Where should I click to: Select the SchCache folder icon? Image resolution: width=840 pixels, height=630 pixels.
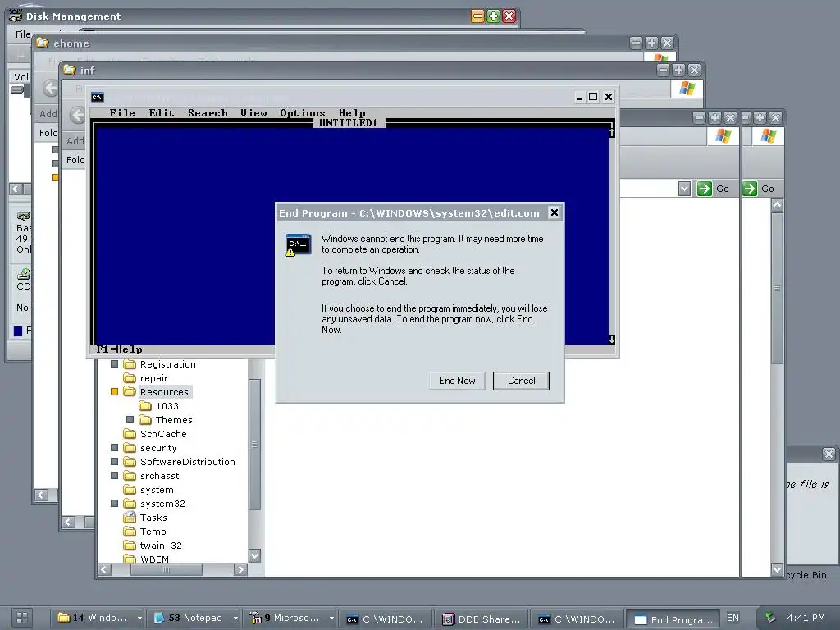(x=130, y=434)
